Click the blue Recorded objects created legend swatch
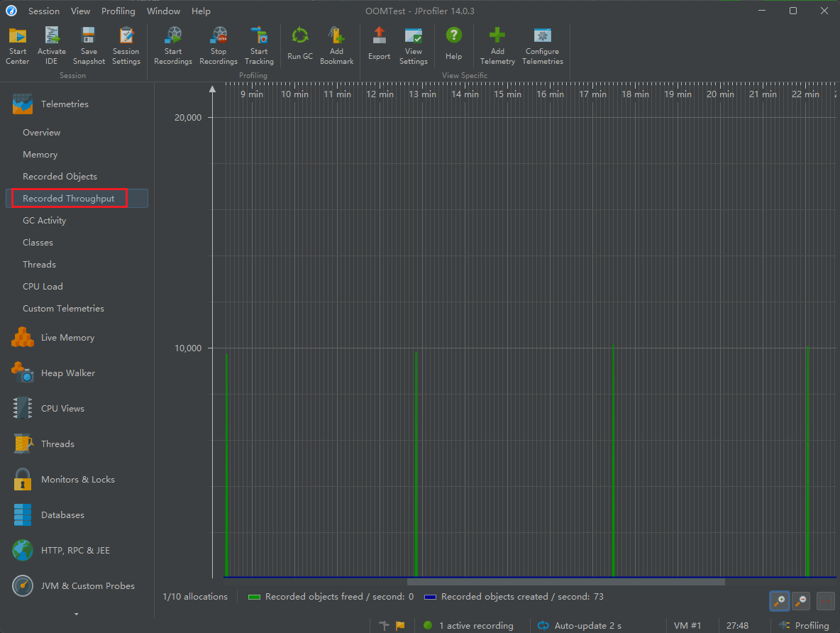The image size is (840, 633). [430, 597]
